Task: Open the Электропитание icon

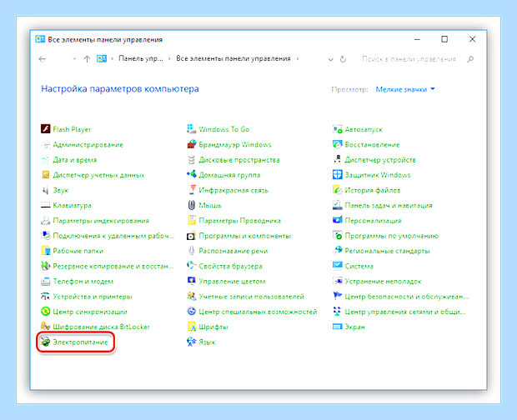Action: tap(45, 342)
